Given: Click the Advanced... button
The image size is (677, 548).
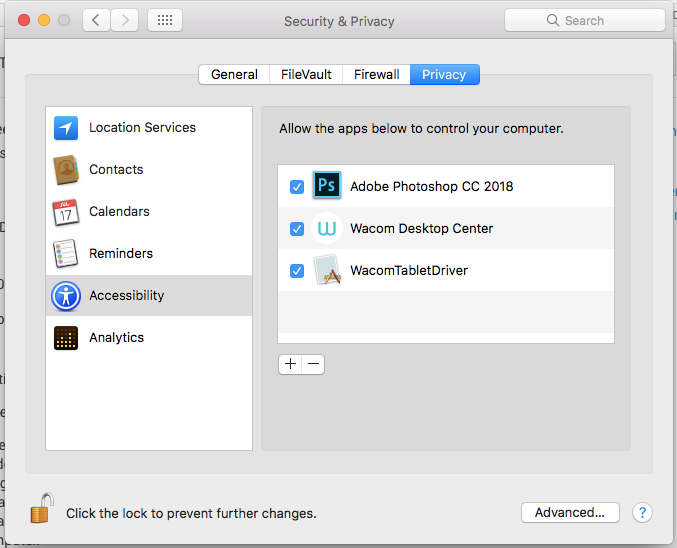Looking at the screenshot, I should click(x=570, y=512).
